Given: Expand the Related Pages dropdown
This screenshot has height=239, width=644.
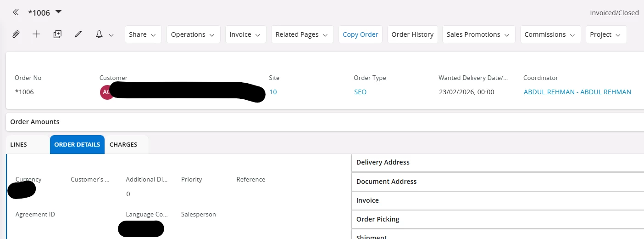Looking at the screenshot, I should tap(302, 34).
